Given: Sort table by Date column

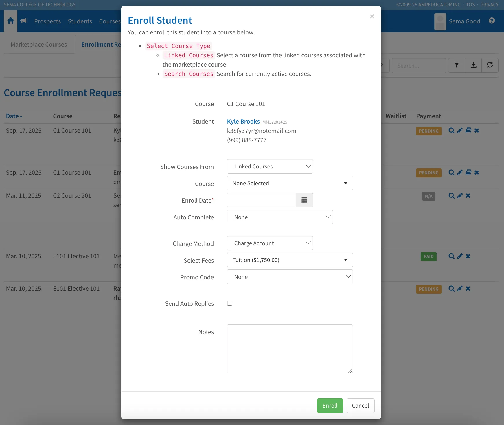Looking at the screenshot, I should point(14,116).
